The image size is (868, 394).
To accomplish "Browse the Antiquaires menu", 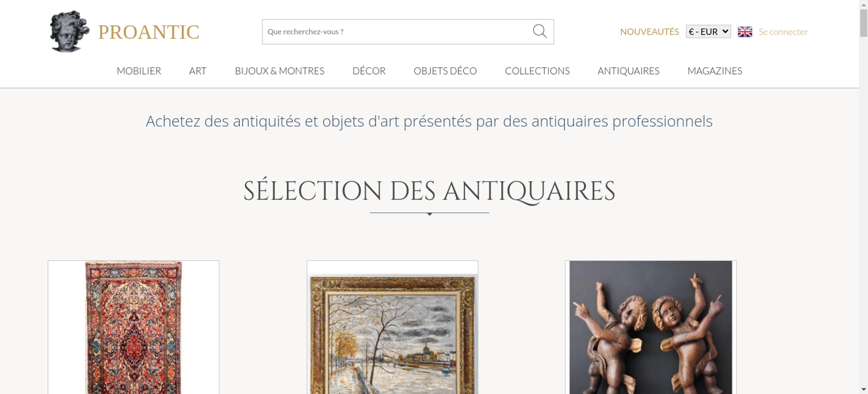I will point(628,71).
